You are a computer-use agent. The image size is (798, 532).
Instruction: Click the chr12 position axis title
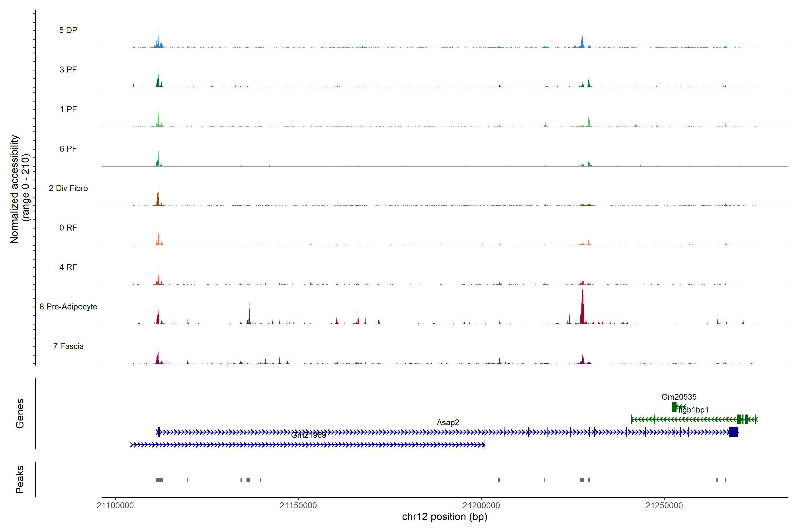point(444,517)
